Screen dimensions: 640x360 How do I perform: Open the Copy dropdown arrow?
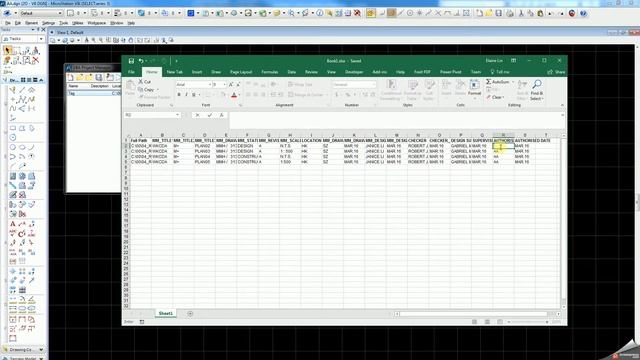pos(158,89)
